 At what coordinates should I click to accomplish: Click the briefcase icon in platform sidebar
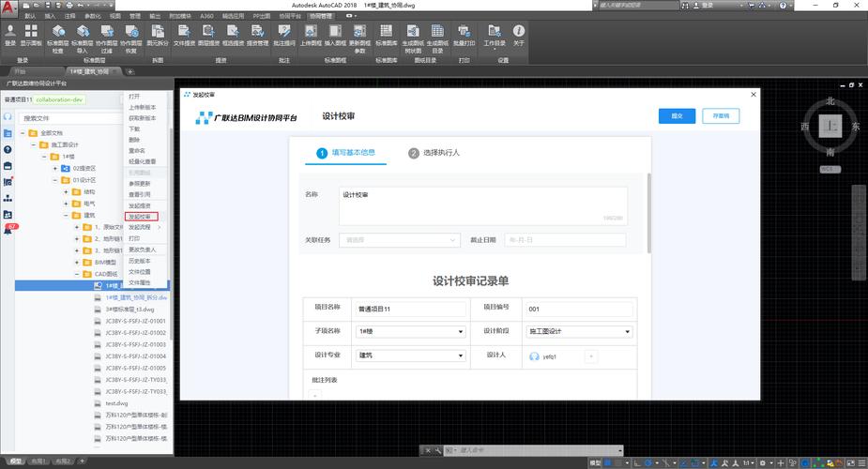coord(8,166)
